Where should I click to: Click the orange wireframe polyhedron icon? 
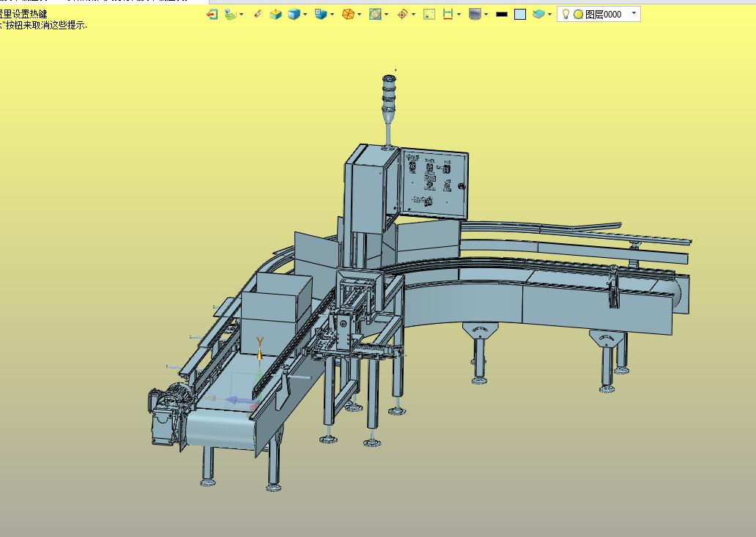point(349,14)
